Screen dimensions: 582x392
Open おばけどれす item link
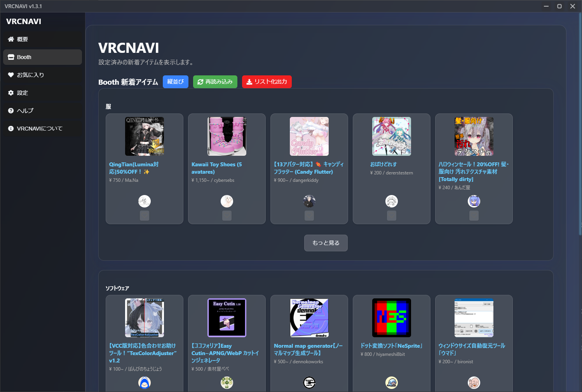pos(383,164)
